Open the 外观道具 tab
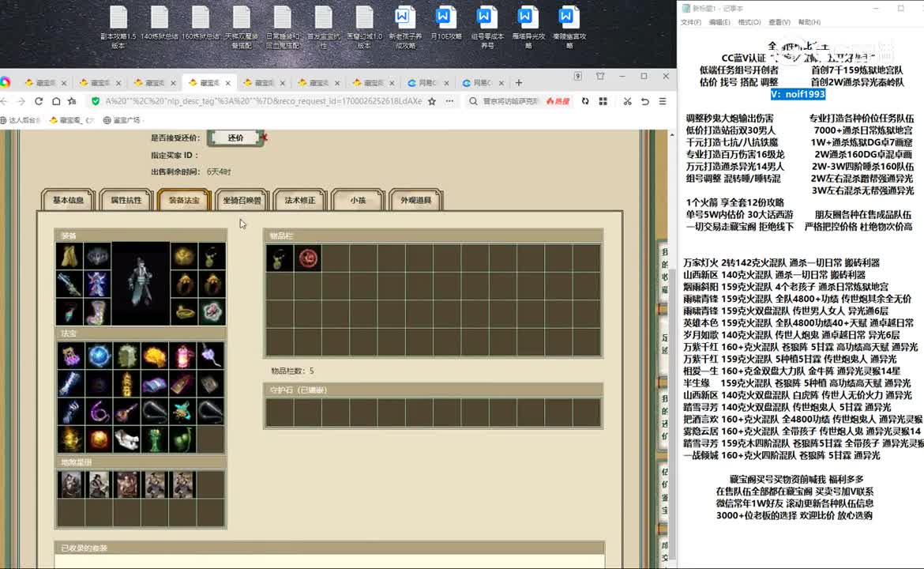Viewport: 924px width, 569px height. click(x=415, y=200)
